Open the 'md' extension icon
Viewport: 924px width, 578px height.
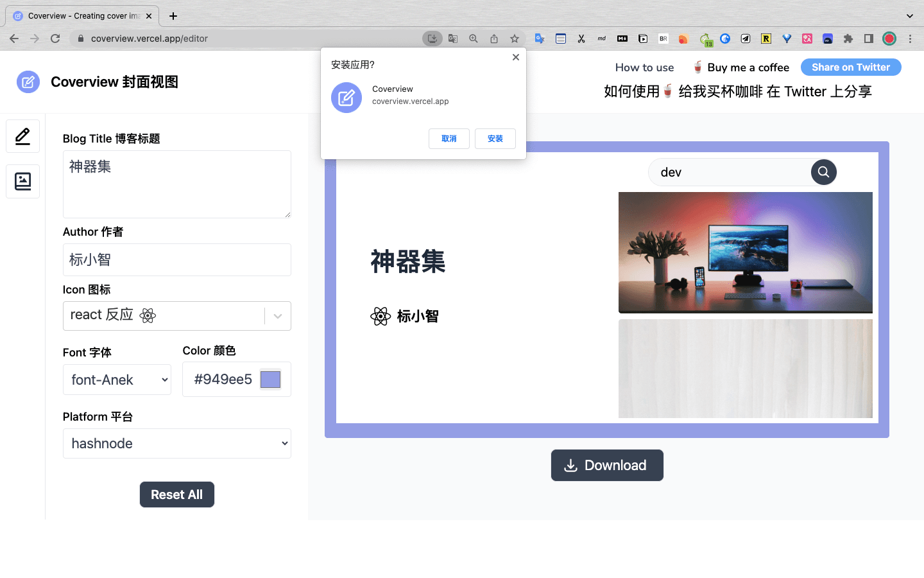(x=602, y=39)
